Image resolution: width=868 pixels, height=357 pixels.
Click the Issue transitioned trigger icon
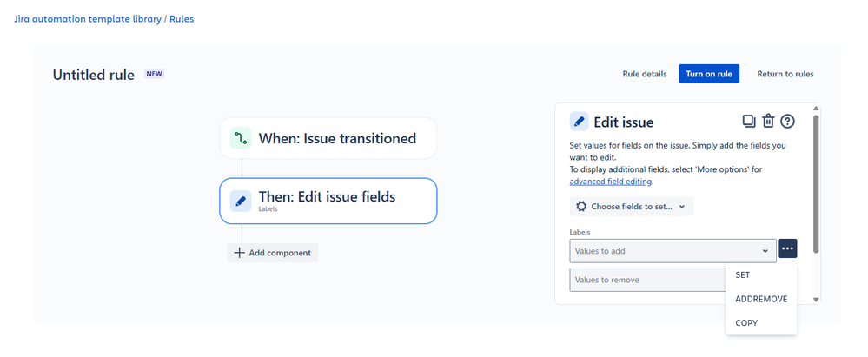tap(241, 138)
